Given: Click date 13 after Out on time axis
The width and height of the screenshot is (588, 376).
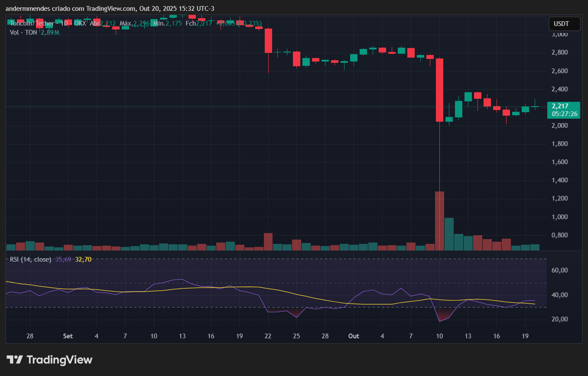Looking at the screenshot, I should (468, 336).
